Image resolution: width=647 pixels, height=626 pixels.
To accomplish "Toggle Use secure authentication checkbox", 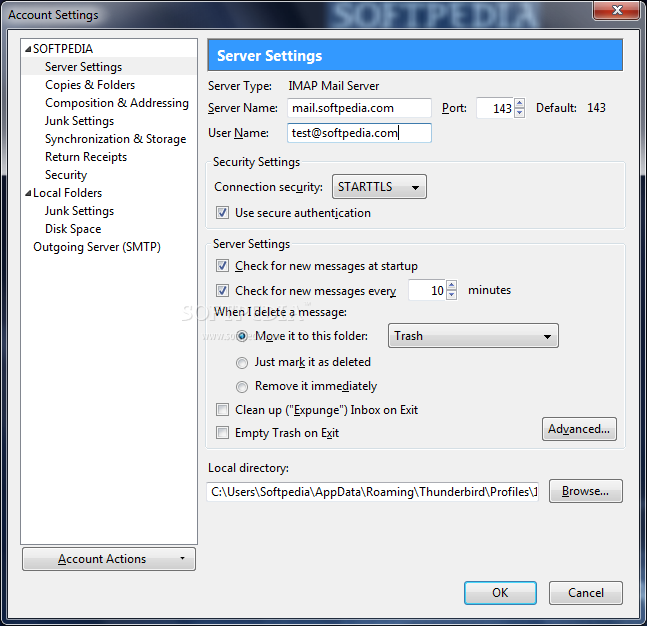I will 222,213.
